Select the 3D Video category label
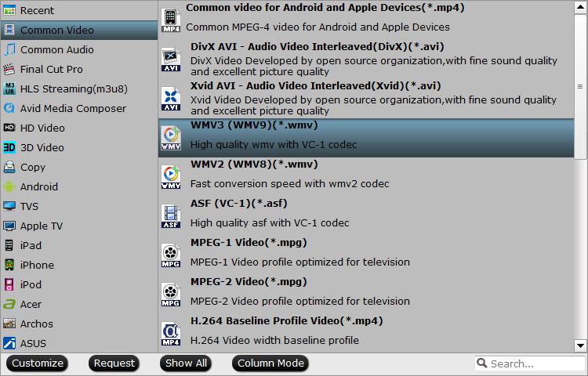The width and height of the screenshot is (588, 376). (x=42, y=147)
